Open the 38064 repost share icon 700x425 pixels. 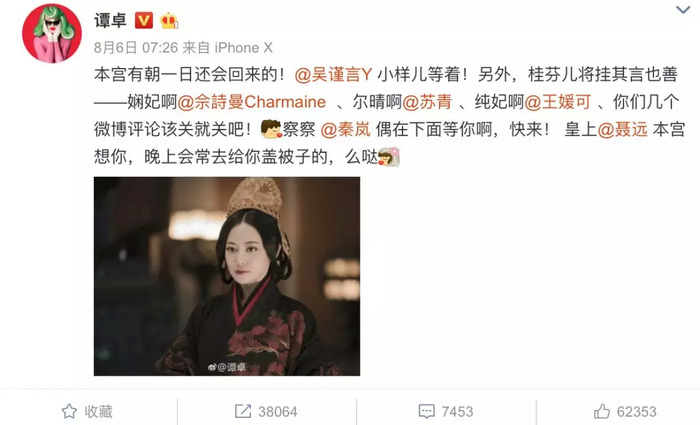243,411
